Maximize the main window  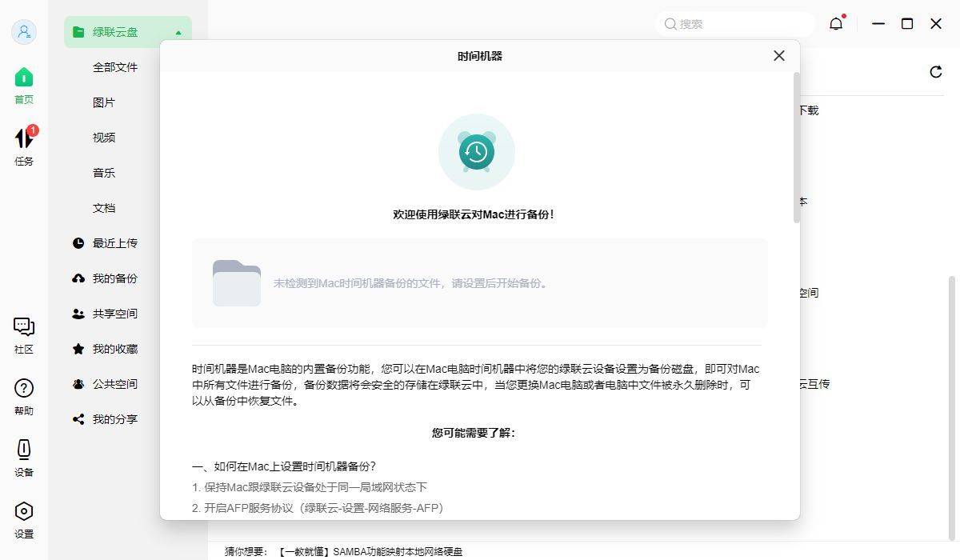(x=907, y=23)
